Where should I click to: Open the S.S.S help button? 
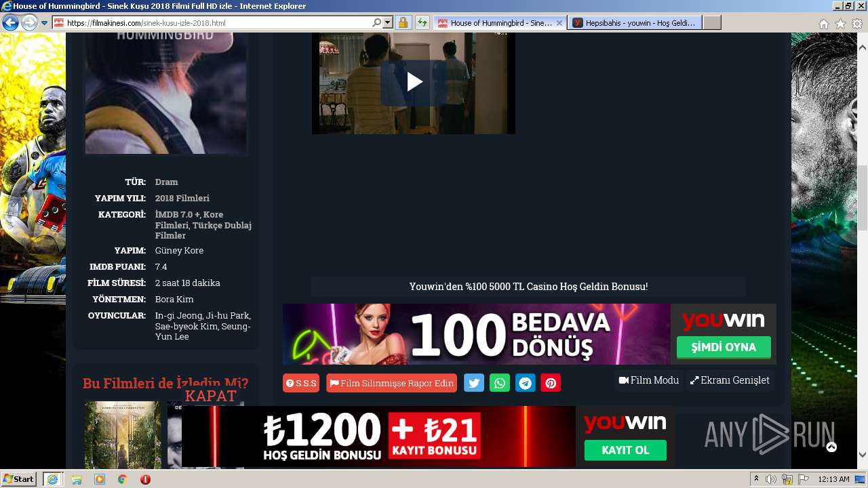(301, 383)
